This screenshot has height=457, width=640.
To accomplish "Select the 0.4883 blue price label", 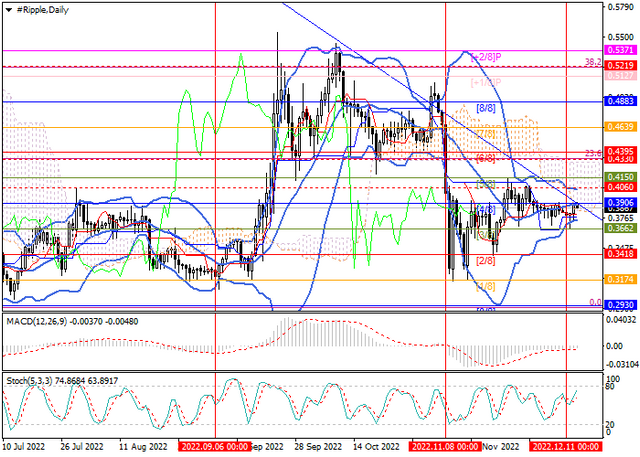I will (620, 101).
